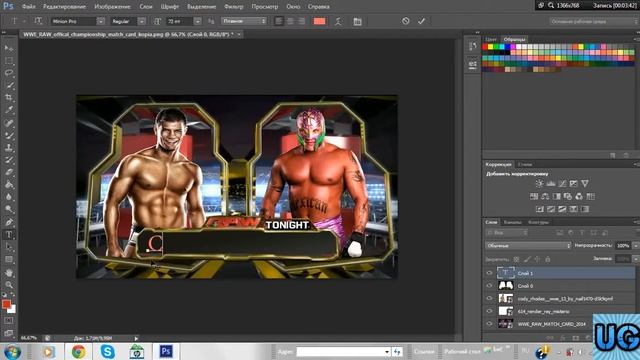Select the History Brush tool

tap(9, 160)
